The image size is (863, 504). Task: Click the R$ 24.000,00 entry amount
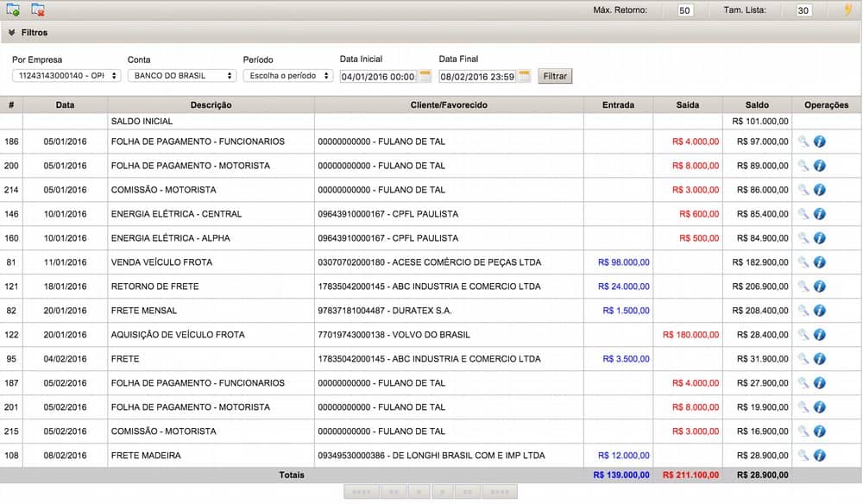coord(624,287)
